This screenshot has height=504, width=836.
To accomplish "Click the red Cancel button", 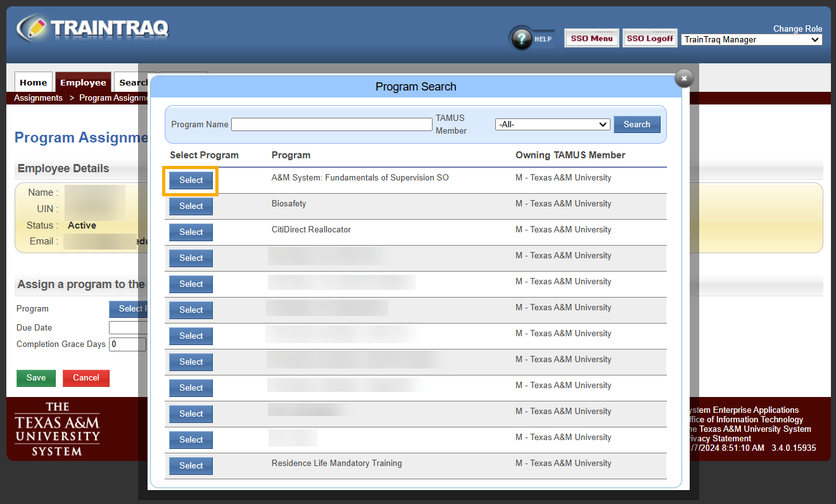I will pos(86,378).
